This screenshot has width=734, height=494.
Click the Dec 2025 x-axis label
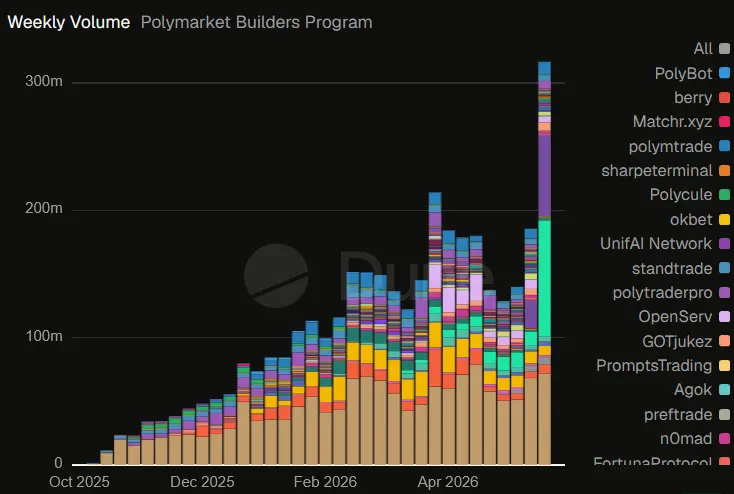[x=202, y=482]
